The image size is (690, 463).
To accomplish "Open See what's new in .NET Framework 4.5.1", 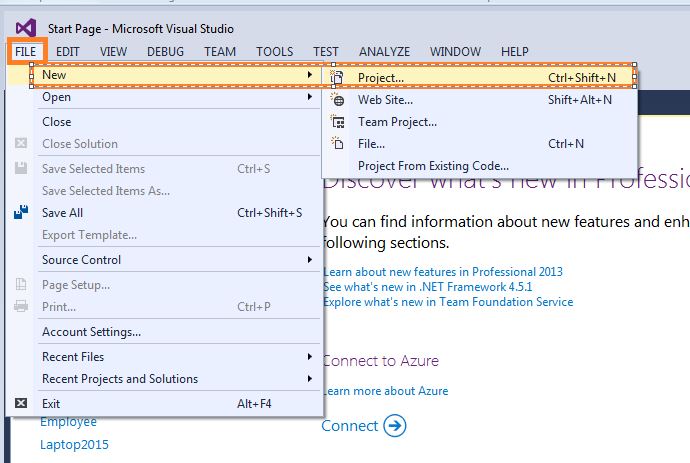I will coord(428,287).
